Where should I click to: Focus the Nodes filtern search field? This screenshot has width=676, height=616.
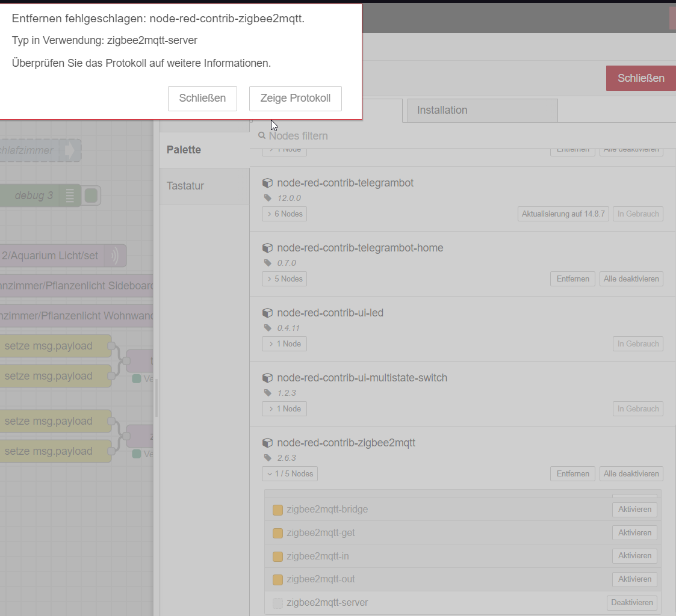(x=463, y=136)
